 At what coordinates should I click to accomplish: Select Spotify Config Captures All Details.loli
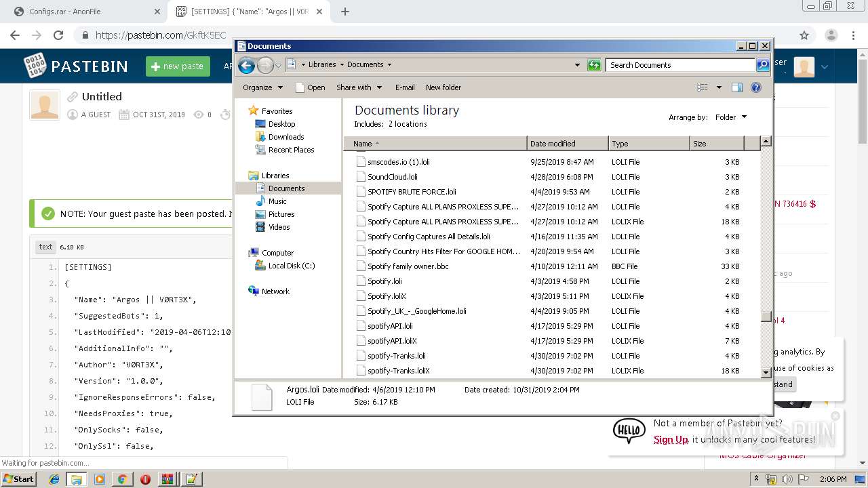tap(429, 237)
